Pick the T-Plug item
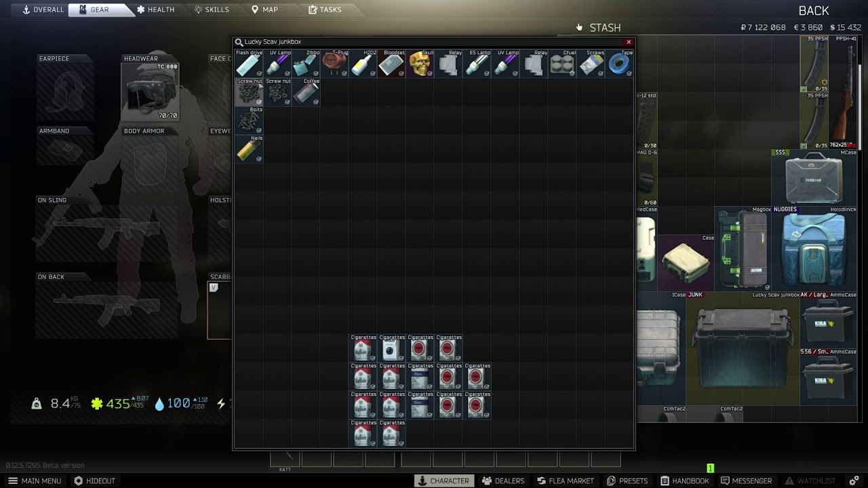 coord(334,63)
